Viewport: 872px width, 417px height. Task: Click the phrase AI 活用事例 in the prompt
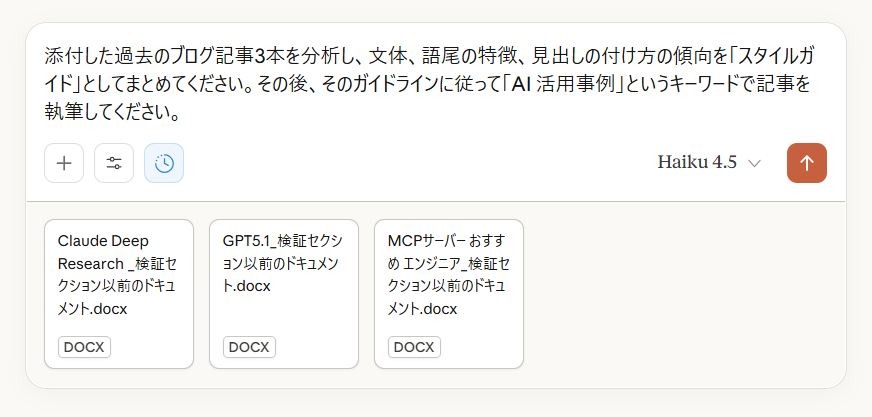563,85
